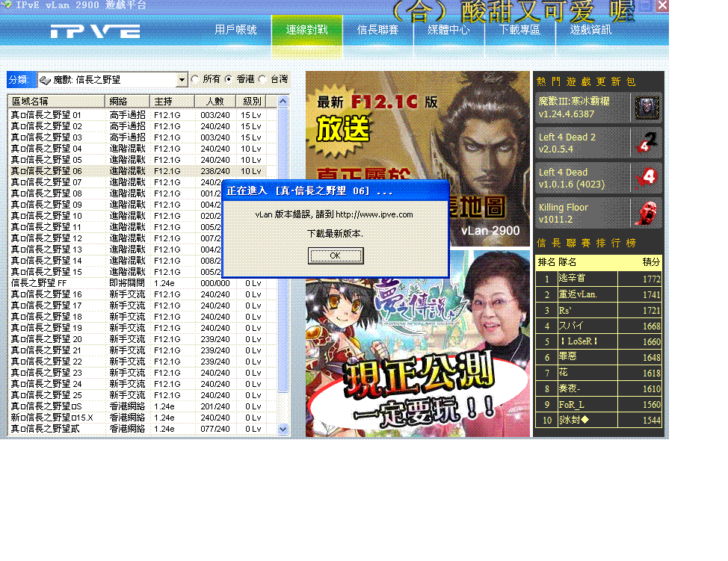728x561 pixels.
Task: Select the highlighted room 真‧信長之野望 06
Action: pyautogui.click(x=142, y=171)
